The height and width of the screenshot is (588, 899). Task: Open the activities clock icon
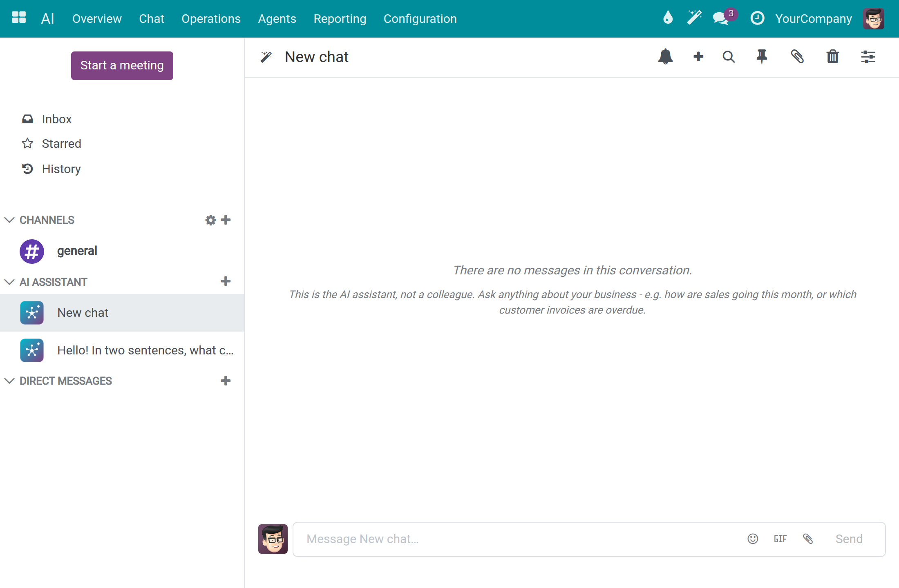click(x=757, y=18)
